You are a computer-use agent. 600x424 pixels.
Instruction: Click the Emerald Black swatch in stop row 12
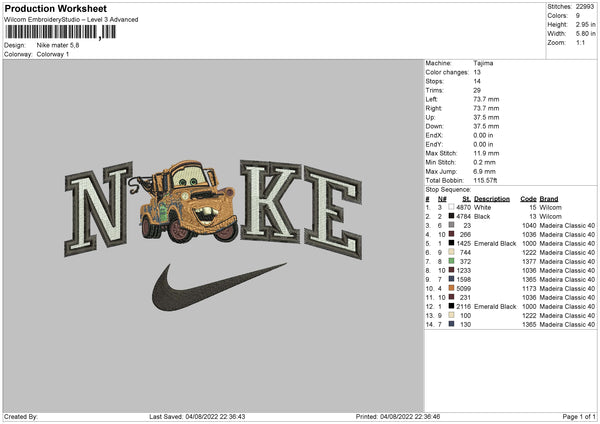(x=452, y=306)
